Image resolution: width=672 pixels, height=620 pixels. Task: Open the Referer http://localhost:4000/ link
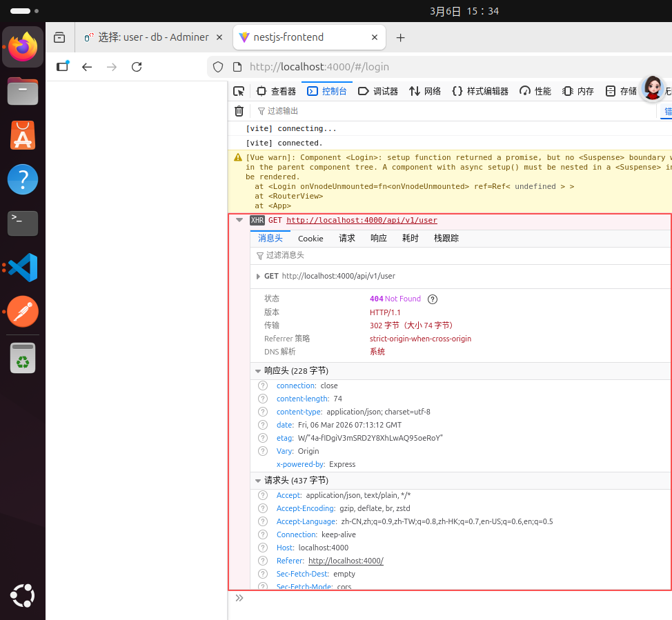pos(346,561)
